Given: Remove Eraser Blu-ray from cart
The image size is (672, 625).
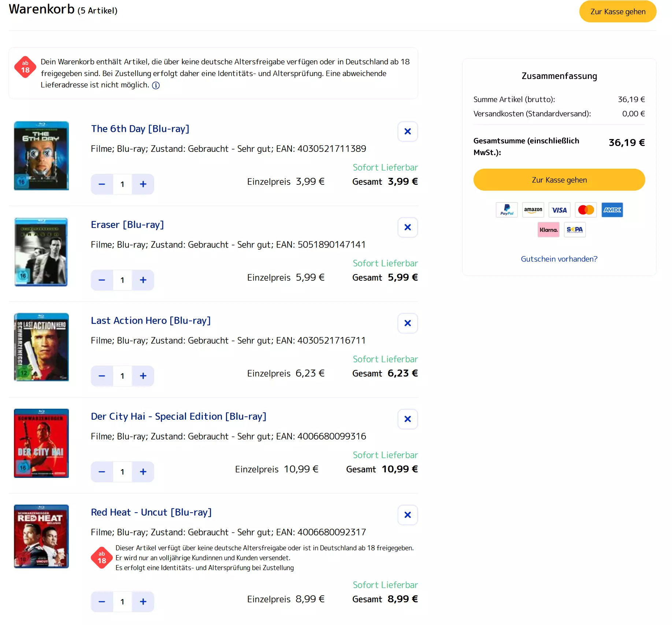Looking at the screenshot, I should tap(408, 227).
